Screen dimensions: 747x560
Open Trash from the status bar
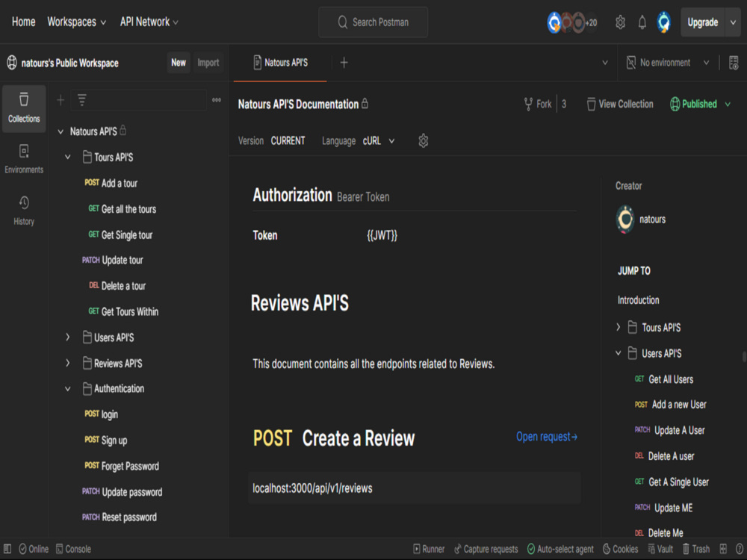[696, 549]
